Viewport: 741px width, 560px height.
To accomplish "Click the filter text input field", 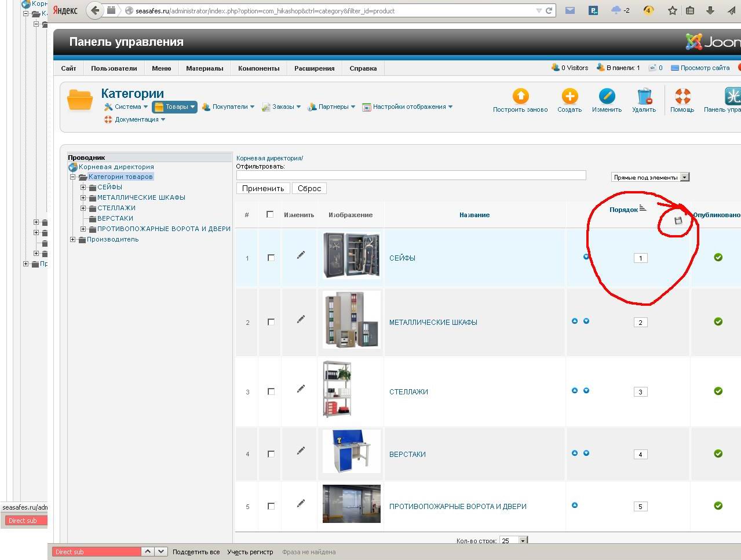I will coord(411,175).
